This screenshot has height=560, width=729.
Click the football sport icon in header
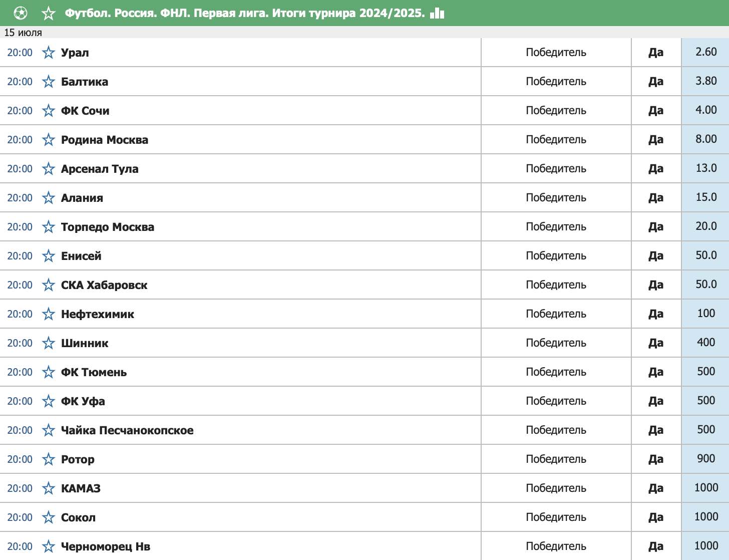pos(21,13)
